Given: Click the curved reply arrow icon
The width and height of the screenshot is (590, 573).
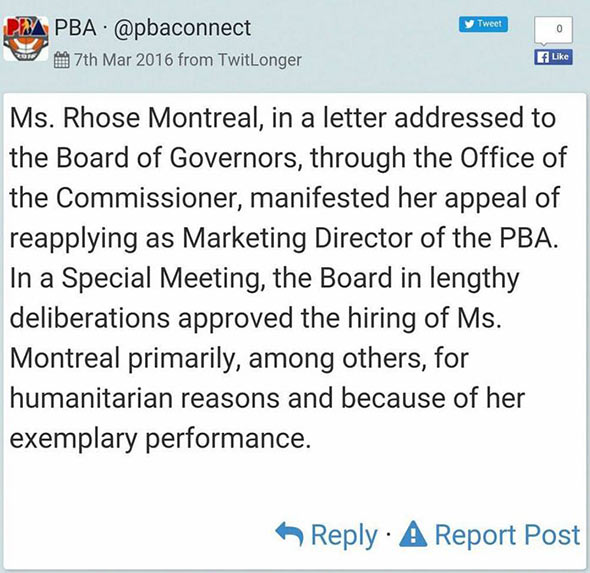Looking at the screenshot, I should [x=289, y=533].
